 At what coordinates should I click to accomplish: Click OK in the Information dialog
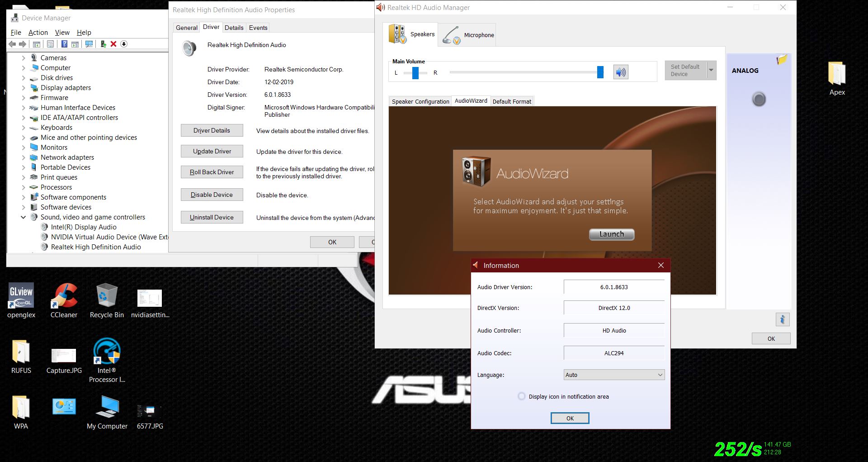point(570,418)
